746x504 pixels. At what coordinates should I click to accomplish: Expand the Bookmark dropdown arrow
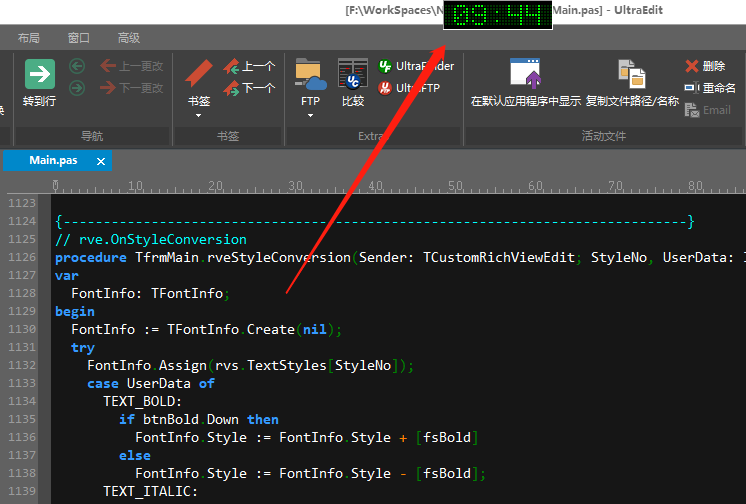pos(198,116)
